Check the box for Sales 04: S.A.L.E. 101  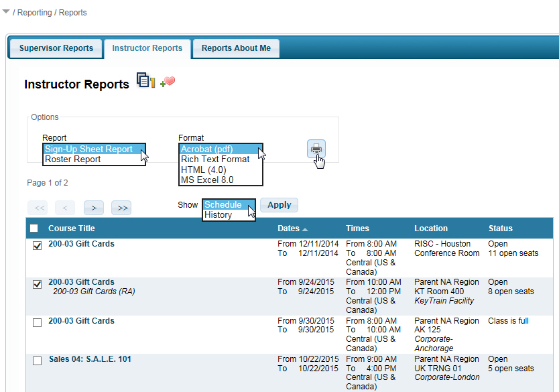[x=38, y=361]
